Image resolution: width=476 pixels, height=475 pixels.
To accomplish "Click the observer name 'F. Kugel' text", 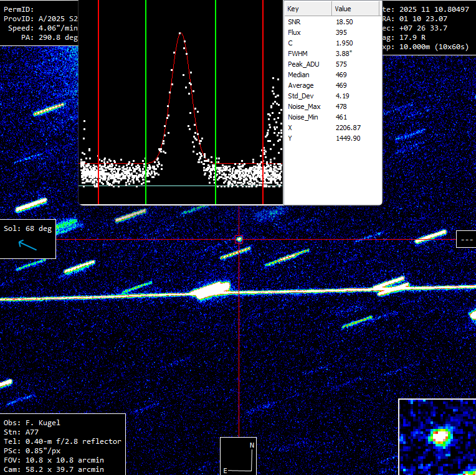I will point(43,423).
